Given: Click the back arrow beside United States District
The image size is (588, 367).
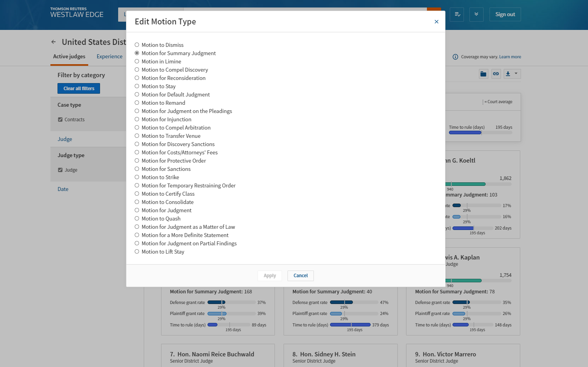Looking at the screenshot, I should 54,42.
